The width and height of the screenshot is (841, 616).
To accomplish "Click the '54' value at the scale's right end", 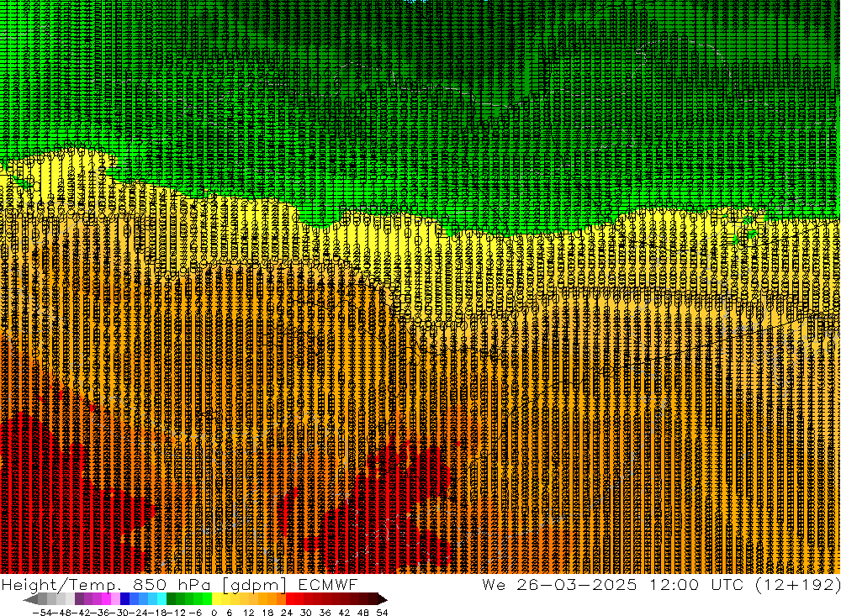I will click(x=382, y=613).
